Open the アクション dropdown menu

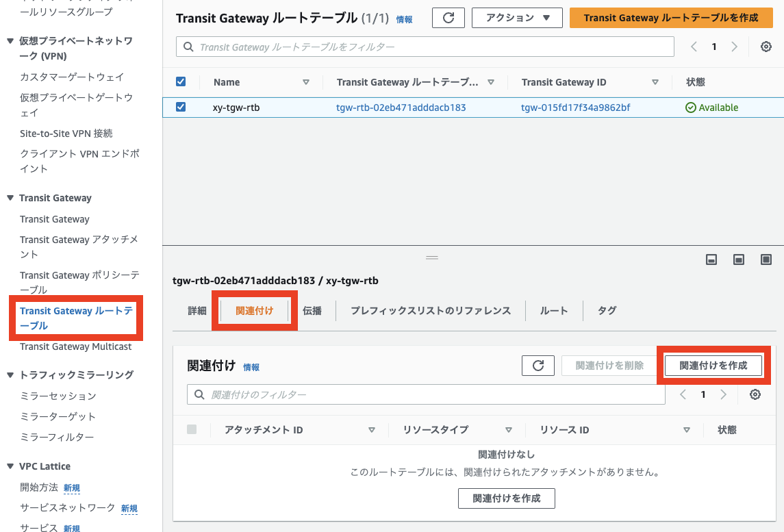coord(517,17)
